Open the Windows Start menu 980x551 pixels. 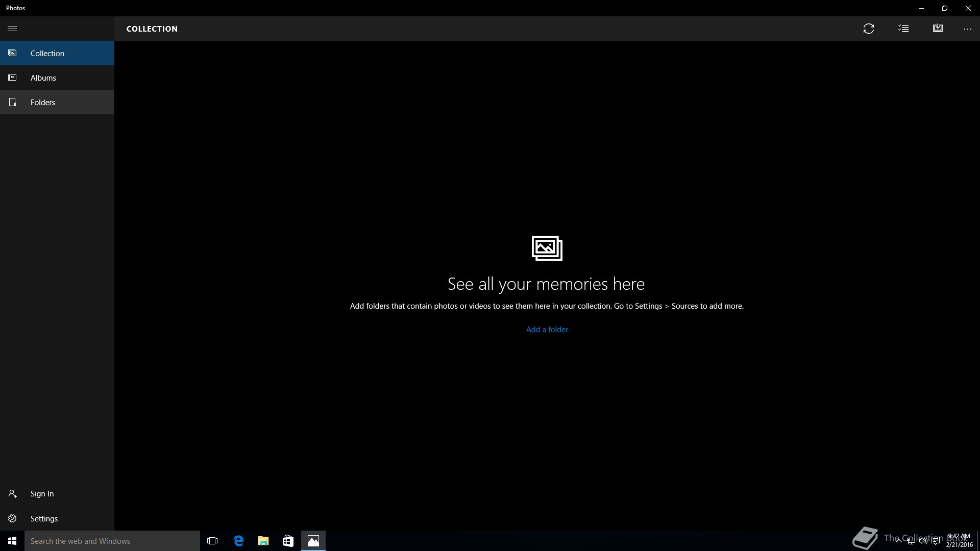[x=12, y=541]
